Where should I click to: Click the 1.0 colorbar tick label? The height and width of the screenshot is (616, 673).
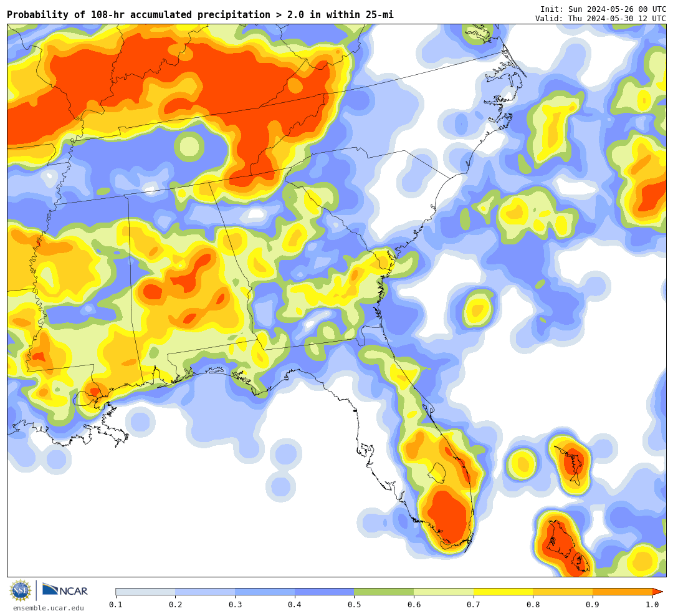(653, 605)
